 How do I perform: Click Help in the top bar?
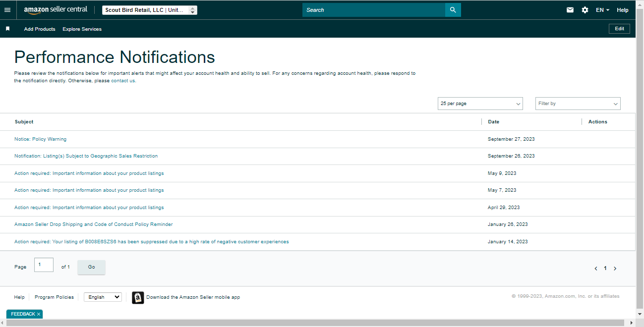pyautogui.click(x=623, y=10)
